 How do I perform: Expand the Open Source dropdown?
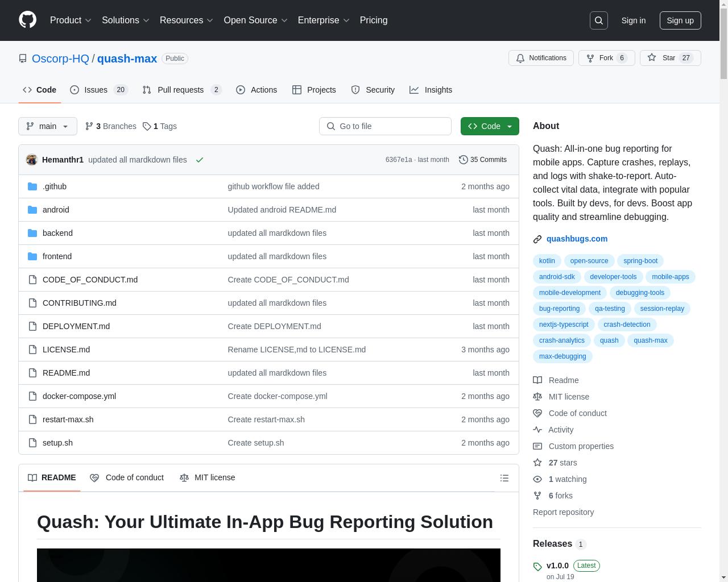click(x=256, y=20)
